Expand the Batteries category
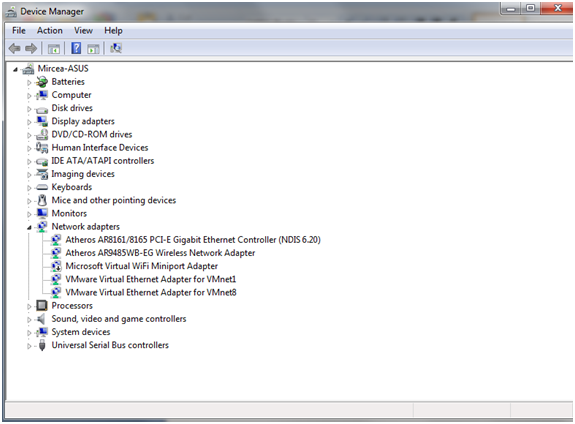575x424 pixels. click(x=29, y=83)
